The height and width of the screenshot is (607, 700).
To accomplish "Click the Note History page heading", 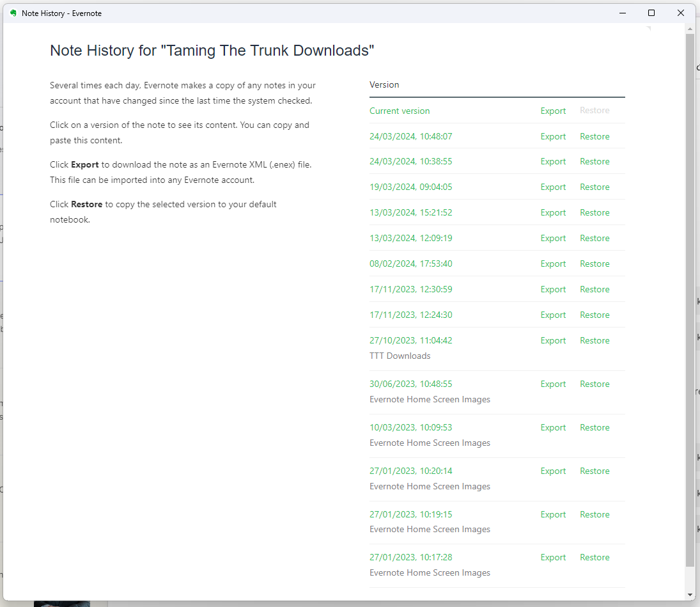I will point(212,51).
